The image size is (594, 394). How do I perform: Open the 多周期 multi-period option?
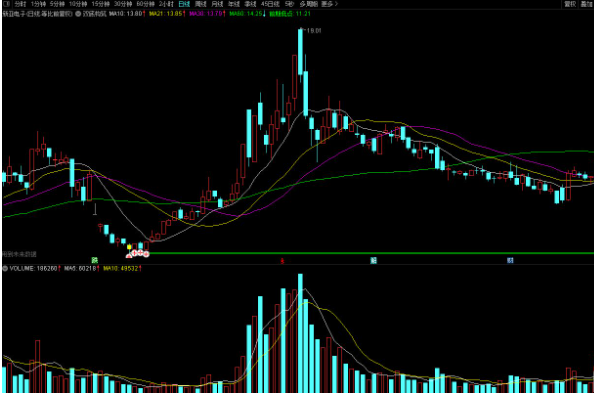309,4
